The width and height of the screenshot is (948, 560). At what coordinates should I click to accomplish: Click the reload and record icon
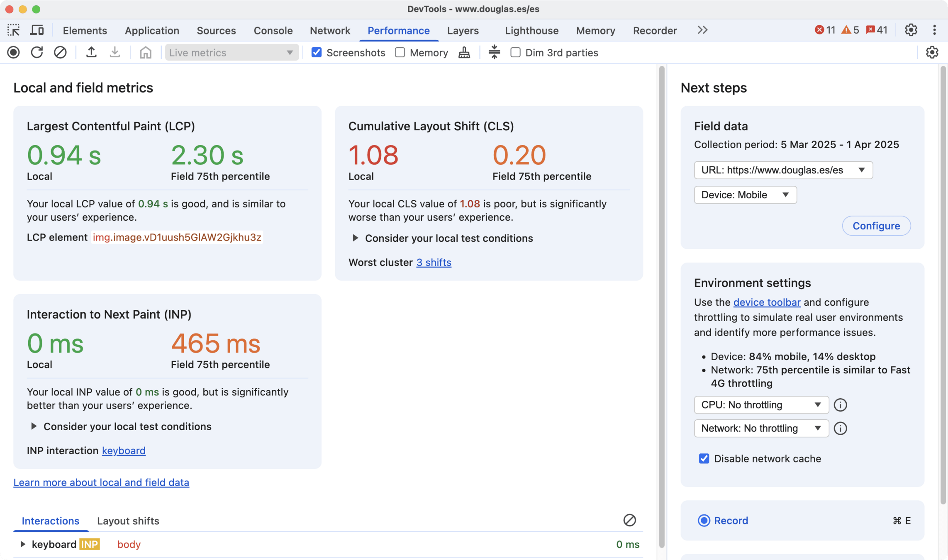click(x=37, y=53)
